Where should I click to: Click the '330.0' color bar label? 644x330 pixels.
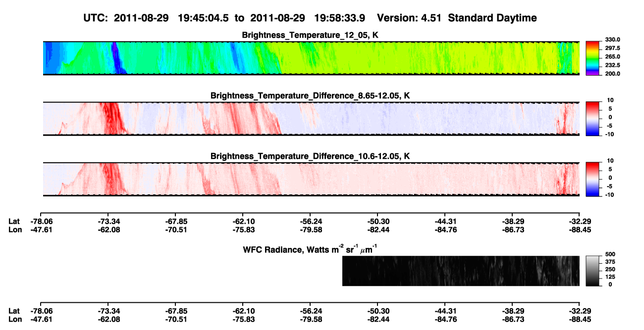tap(613, 40)
